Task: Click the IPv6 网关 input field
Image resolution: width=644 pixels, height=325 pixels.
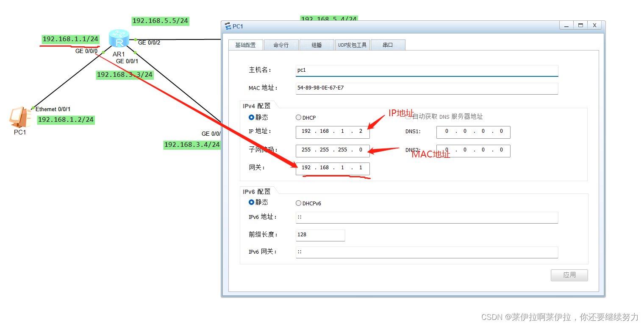Action: [x=427, y=252]
